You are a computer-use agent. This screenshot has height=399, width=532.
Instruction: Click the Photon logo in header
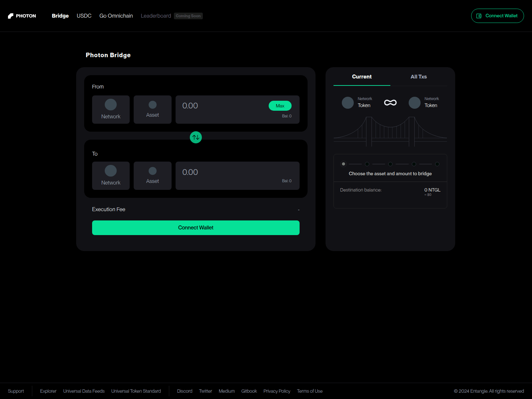pos(22,16)
